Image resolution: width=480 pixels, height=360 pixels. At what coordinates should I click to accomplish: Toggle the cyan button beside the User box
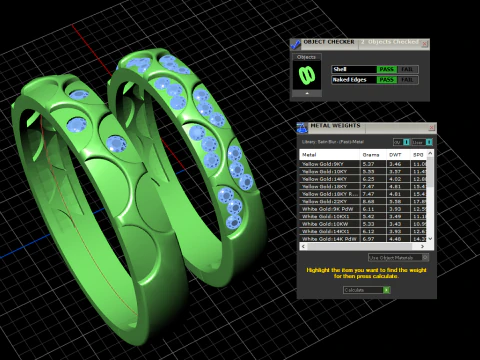coord(429,142)
